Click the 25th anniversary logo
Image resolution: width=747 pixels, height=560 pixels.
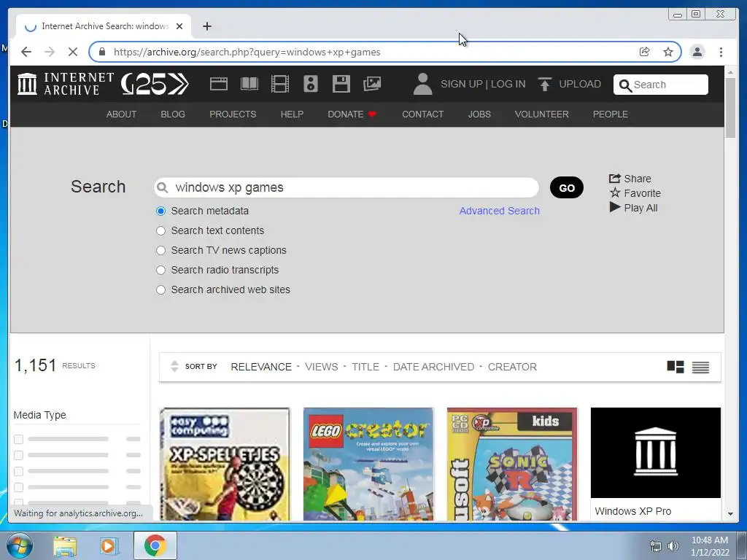155,85
